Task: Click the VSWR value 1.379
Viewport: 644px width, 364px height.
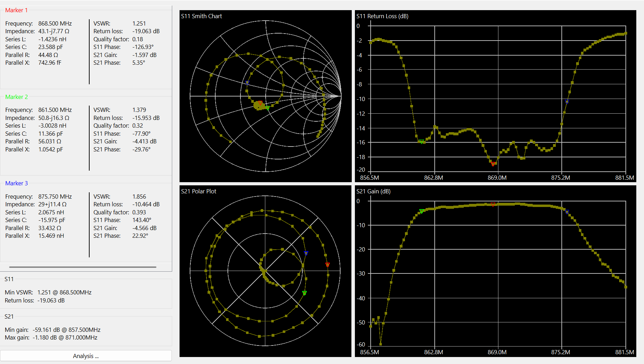Action: point(139,110)
